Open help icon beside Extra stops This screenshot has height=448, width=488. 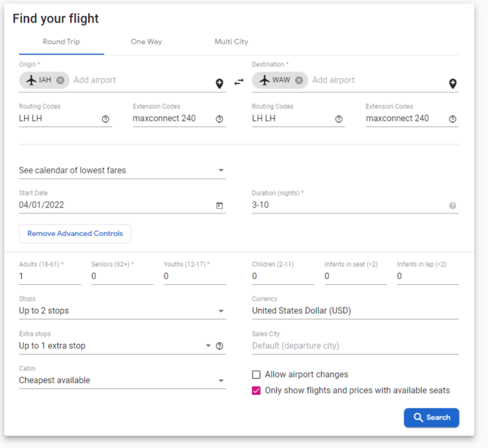pyautogui.click(x=219, y=346)
